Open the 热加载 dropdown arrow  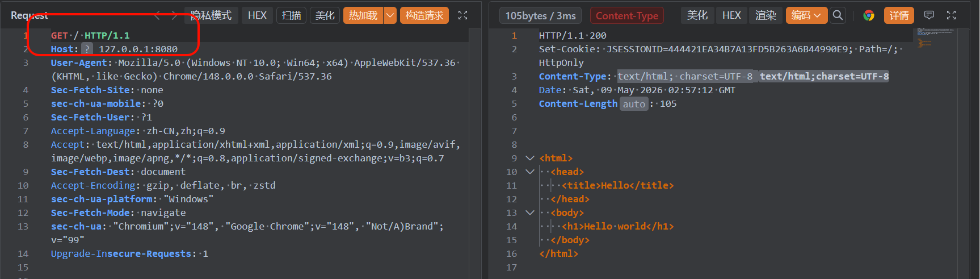[390, 15]
